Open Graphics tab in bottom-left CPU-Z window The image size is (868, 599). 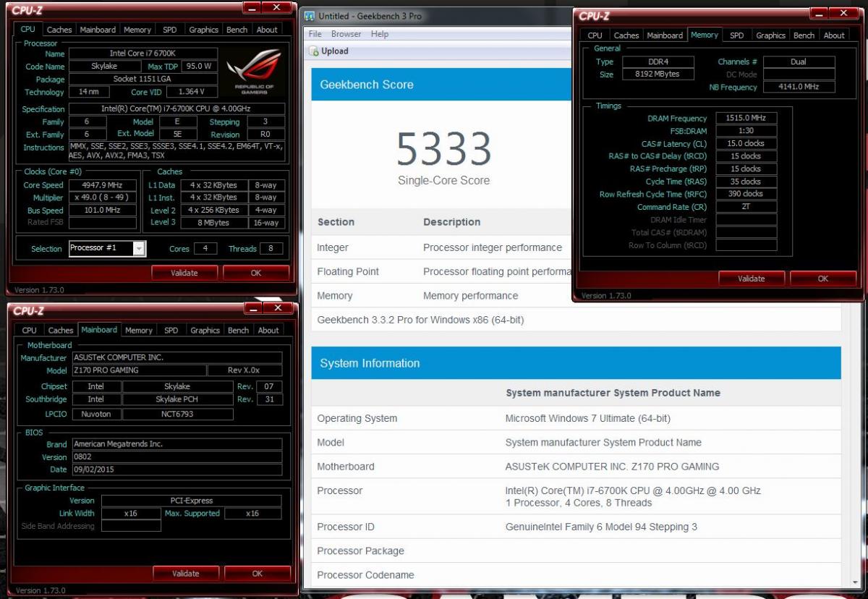205,330
